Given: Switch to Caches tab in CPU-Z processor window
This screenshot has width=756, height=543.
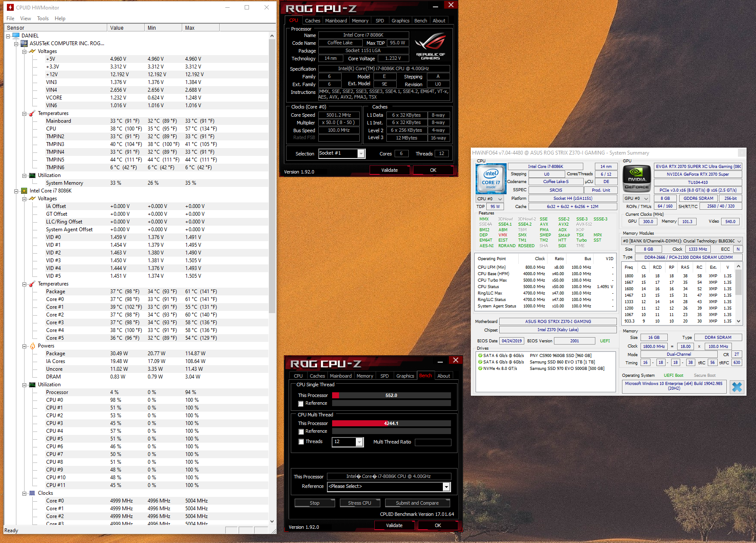Looking at the screenshot, I should [313, 21].
